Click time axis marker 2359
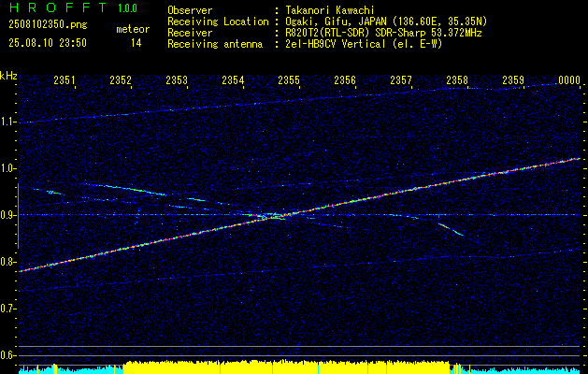Viewport: 588px width, 374px height. point(513,80)
